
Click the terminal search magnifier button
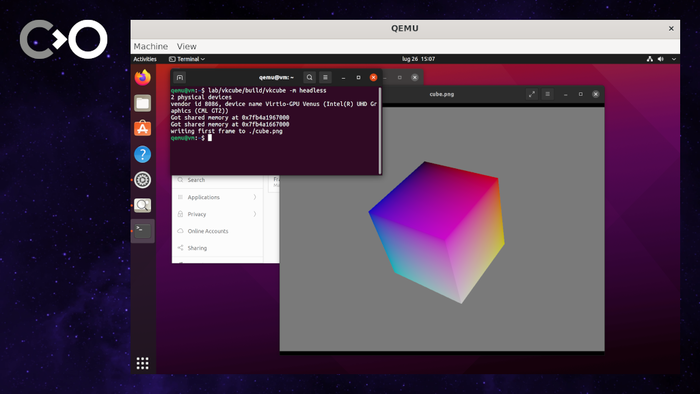[309, 77]
